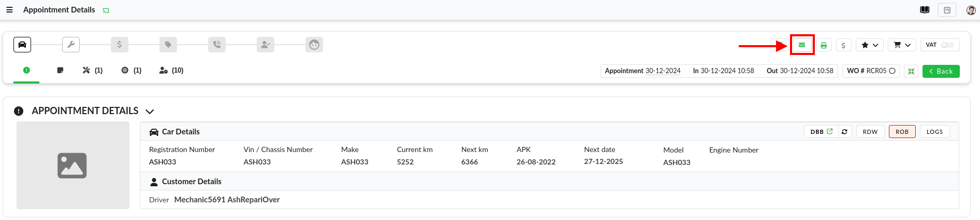The height and width of the screenshot is (220, 980).
Task: Click the ROB button
Action: (902, 132)
